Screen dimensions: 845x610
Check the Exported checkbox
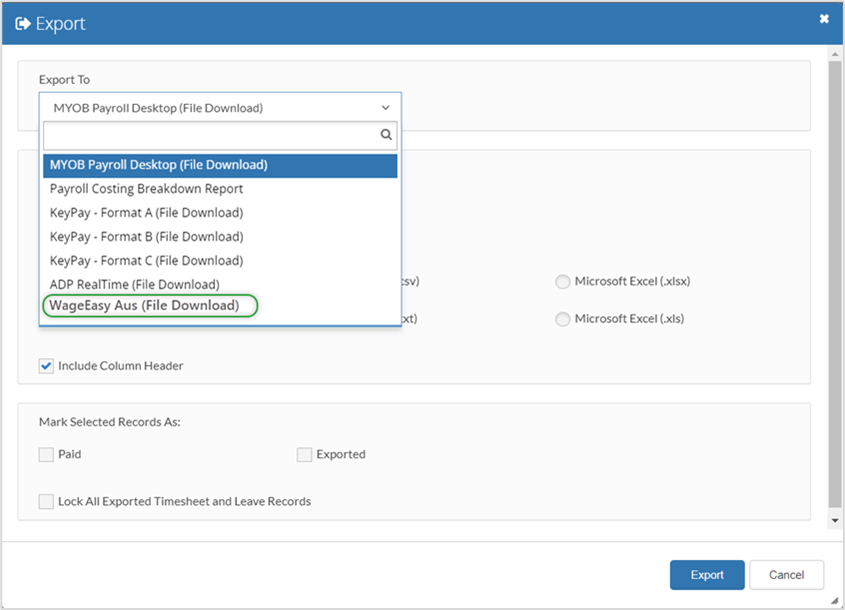click(304, 454)
